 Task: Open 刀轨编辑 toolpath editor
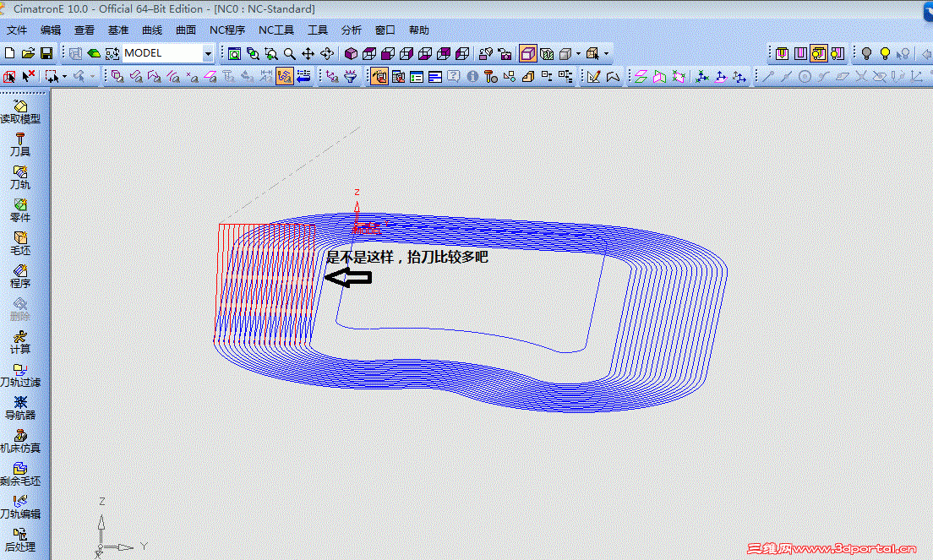(20, 508)
